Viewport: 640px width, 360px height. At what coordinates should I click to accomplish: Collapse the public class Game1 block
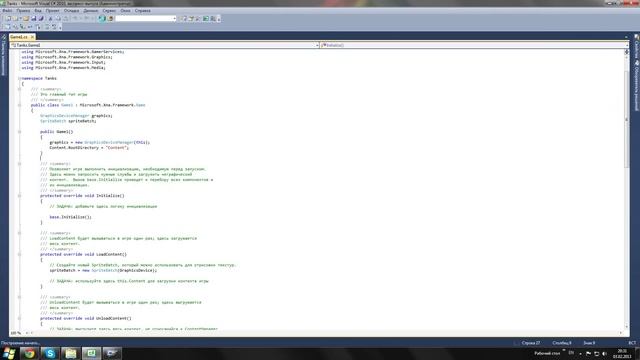pyautogui.click(x=19, y=105)
